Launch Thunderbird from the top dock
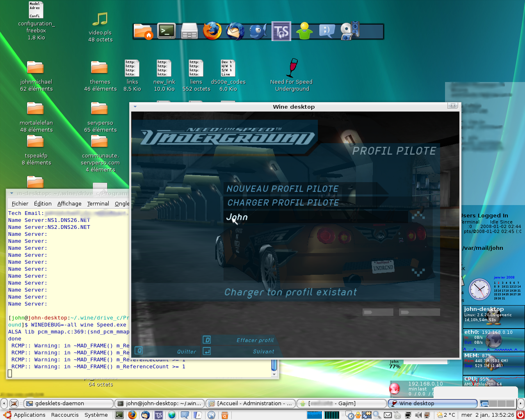The height and width of the screenshot is (420, 525). 235,31
